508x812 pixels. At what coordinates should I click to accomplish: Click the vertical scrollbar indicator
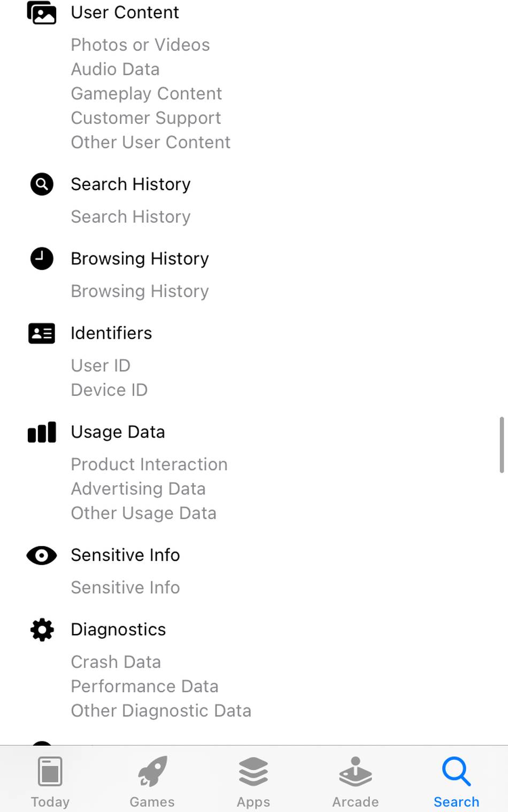tap(502, 444)
